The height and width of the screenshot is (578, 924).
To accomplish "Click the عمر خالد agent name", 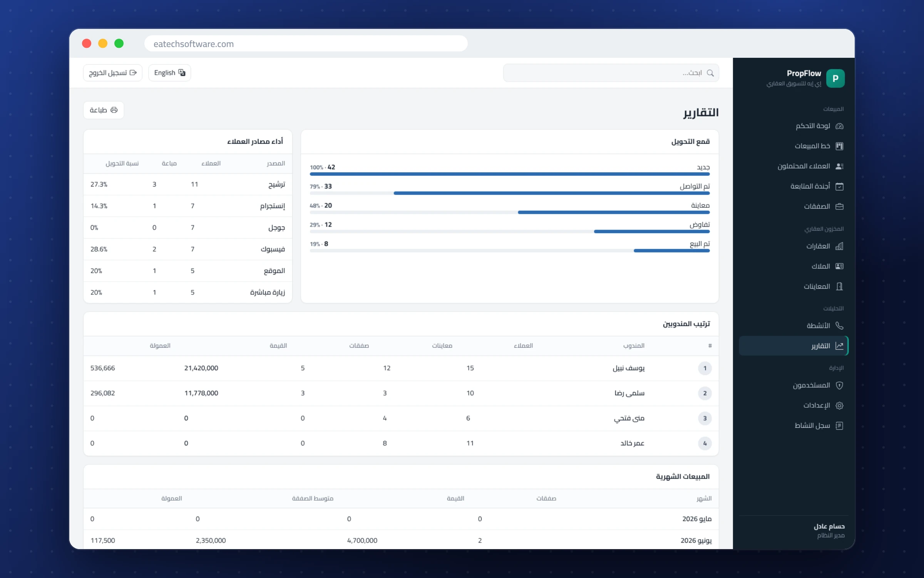I will (x=632, y=444).
